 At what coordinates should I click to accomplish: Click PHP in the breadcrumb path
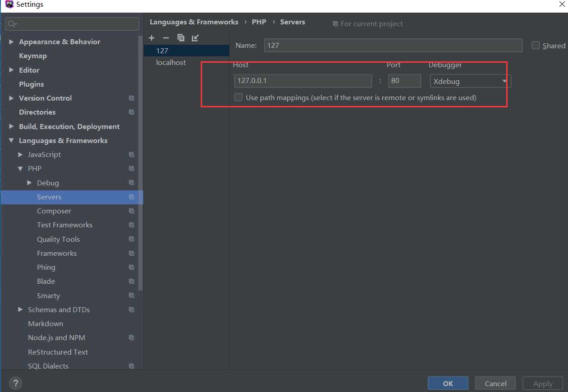(259, 22)
